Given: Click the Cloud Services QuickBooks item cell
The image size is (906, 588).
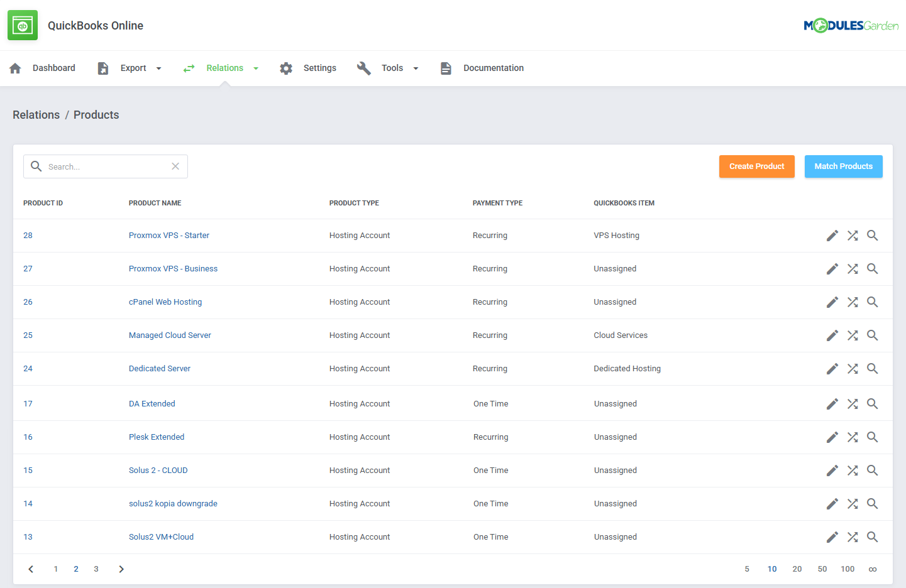Looking at the screenshot, I should pos(621,335).
